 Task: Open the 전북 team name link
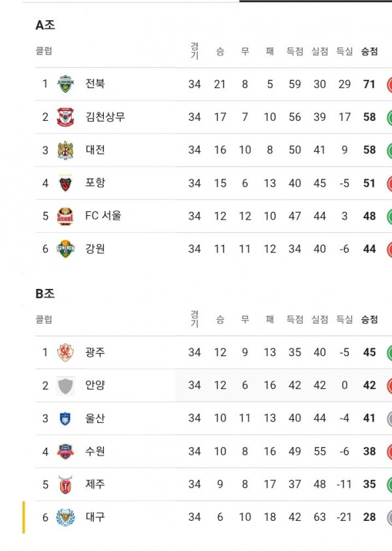point(95,84)
